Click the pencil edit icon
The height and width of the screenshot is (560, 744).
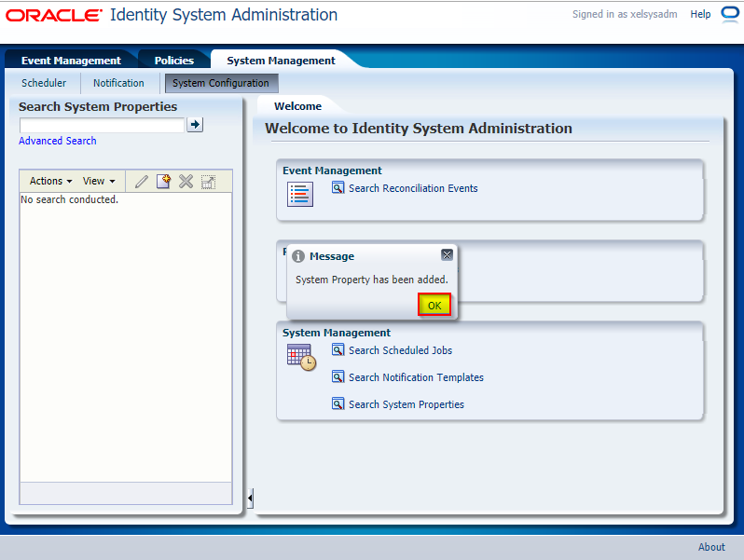point(142,181)
